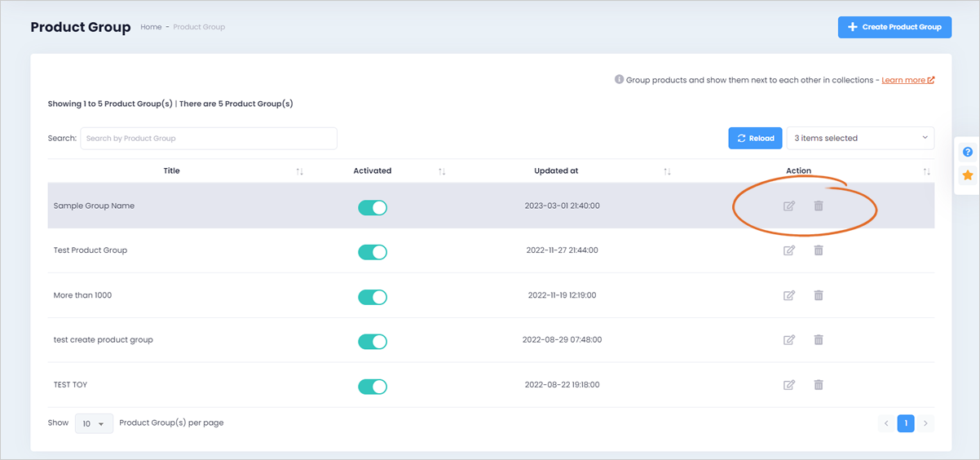Click the TEST TOY title

click(70, 384)
